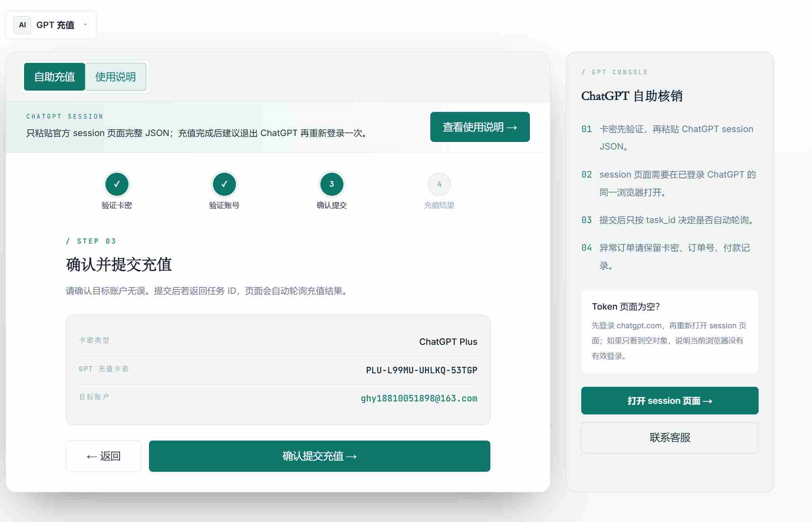This screenshot has height=522, width=812.
Task: Click the AI logo badge
Action: click(22, 25)
